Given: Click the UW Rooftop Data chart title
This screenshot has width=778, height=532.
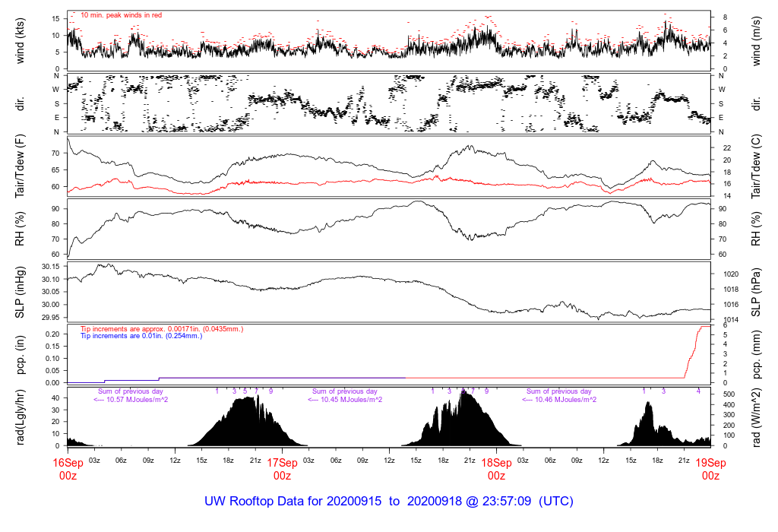Looking at the screenshot, I should [x=388, y=502].
